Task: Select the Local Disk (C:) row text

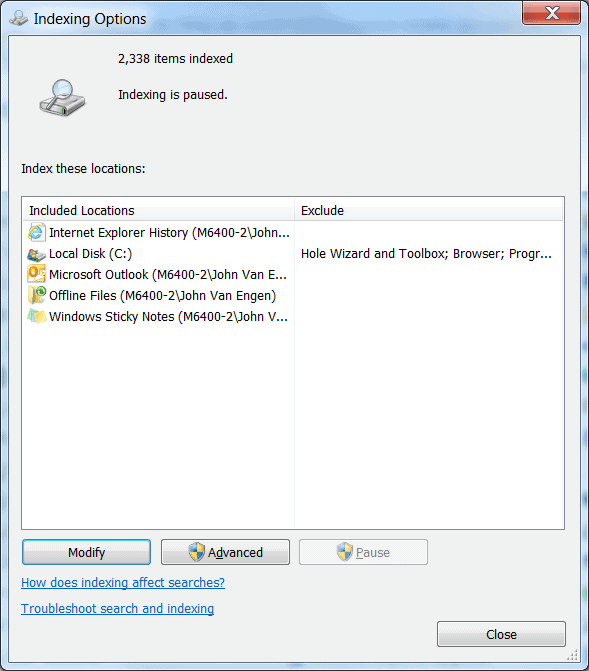Action: (x=90, y=254)
